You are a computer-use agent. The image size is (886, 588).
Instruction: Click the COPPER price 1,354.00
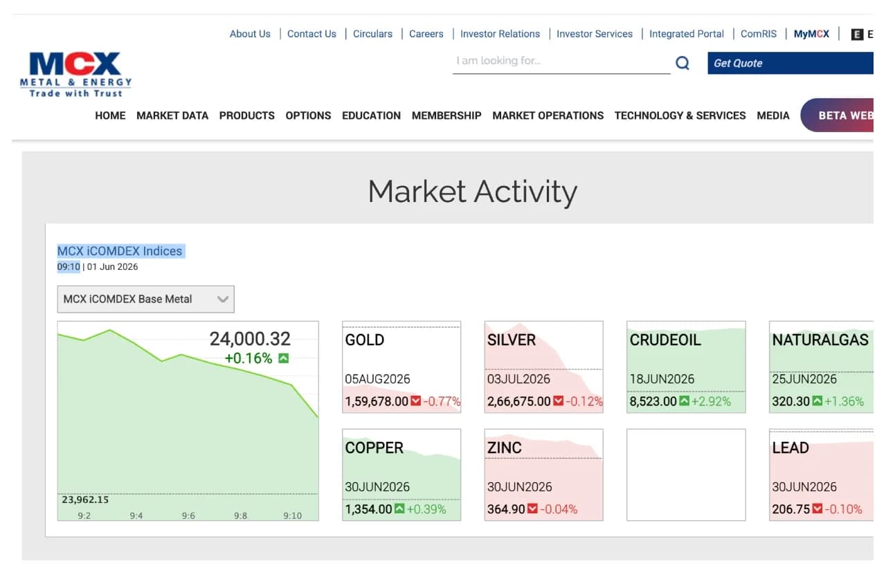pos(368,509)
